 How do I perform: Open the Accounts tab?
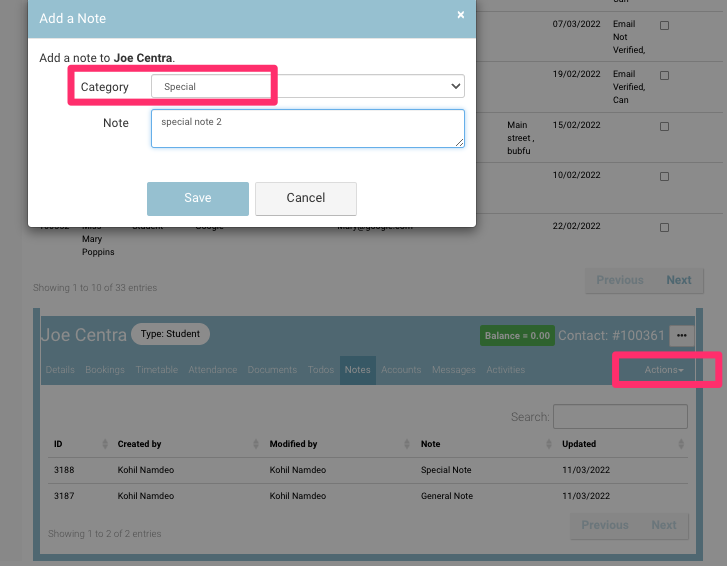click(x=401, y=370)
